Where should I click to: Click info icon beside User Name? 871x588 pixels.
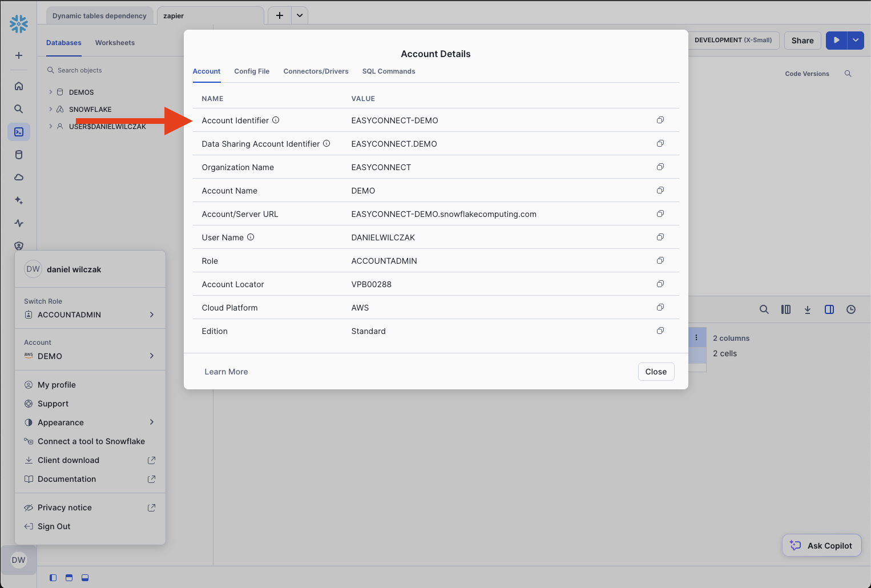(x=251, y=237)
